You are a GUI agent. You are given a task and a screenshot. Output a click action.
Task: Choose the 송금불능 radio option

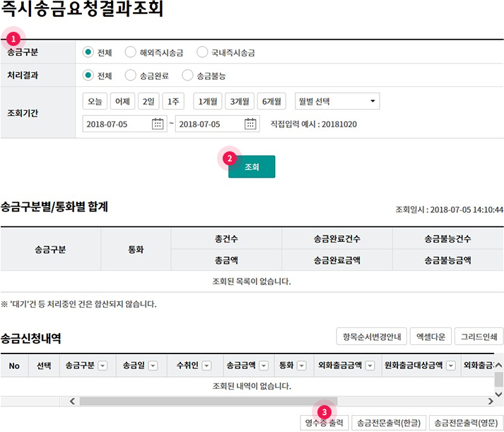(187, 75)
